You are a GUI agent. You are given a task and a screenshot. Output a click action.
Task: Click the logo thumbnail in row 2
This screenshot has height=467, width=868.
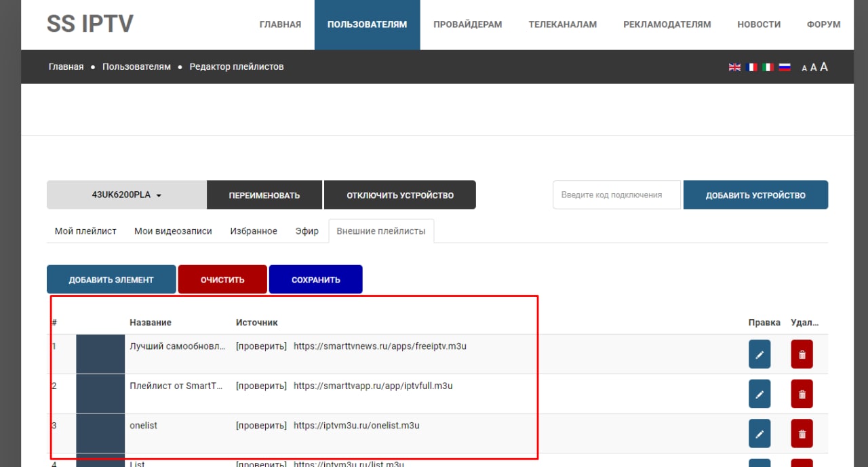pyautogui.click(x=100, y=394)
